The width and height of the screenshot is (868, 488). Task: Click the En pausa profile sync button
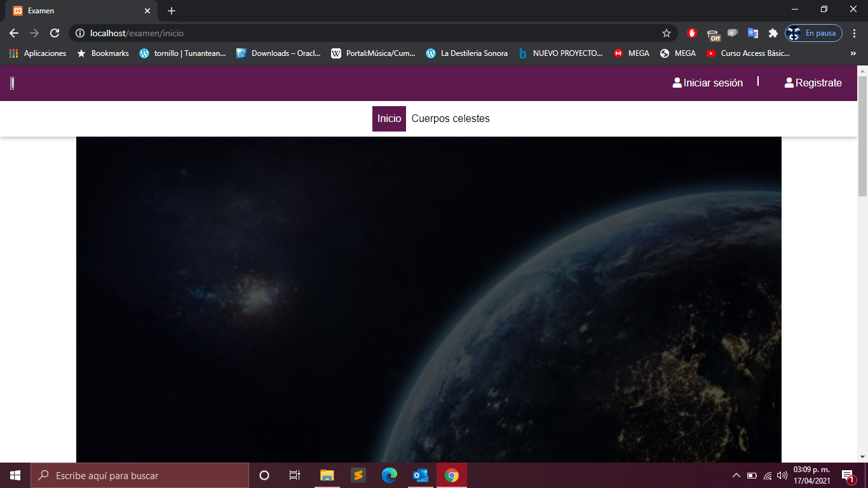point(813,33)
